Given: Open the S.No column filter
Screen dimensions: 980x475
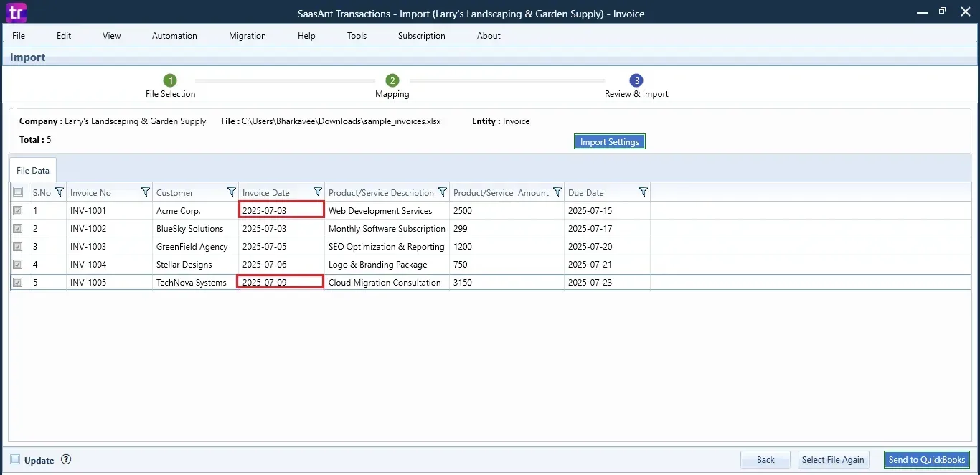Looking at the screenshot, I should pos(60,192).
